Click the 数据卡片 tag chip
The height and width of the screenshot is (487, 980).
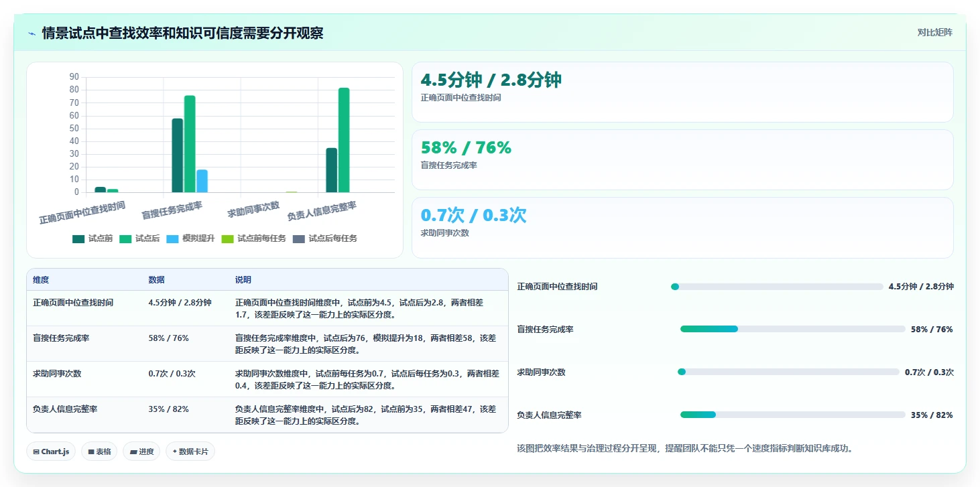click(190, 451)
